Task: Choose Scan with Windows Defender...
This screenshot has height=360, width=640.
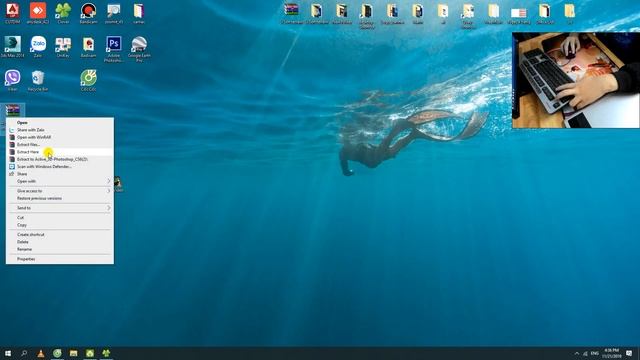Action: [60, 167]
